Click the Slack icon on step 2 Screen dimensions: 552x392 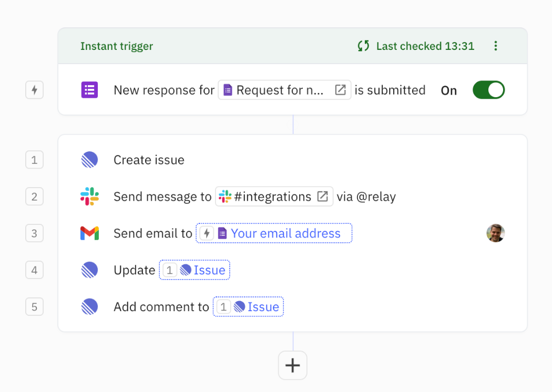coord(89,197)
